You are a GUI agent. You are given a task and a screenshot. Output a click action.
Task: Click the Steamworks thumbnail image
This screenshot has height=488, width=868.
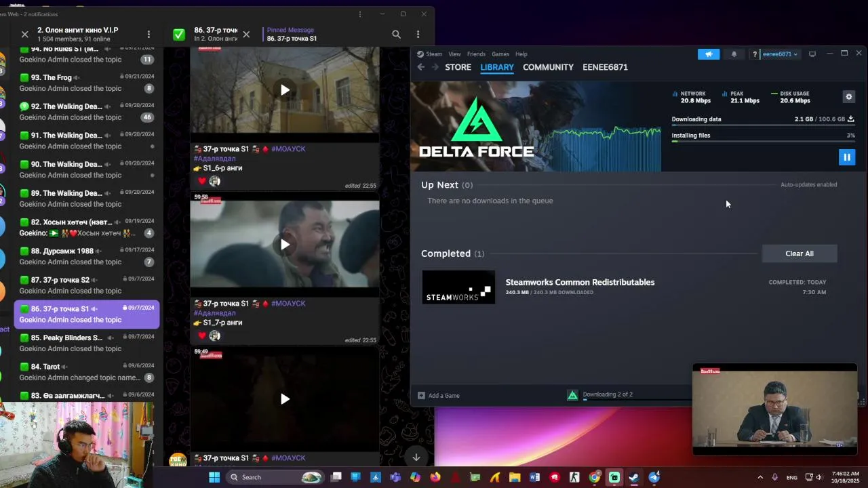click(x=458, y=287)
